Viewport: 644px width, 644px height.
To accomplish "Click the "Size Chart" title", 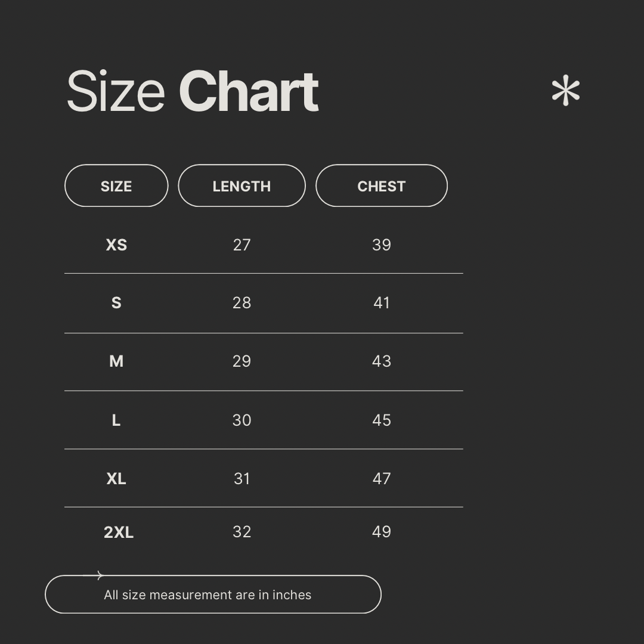I will (x=192, y=91).
